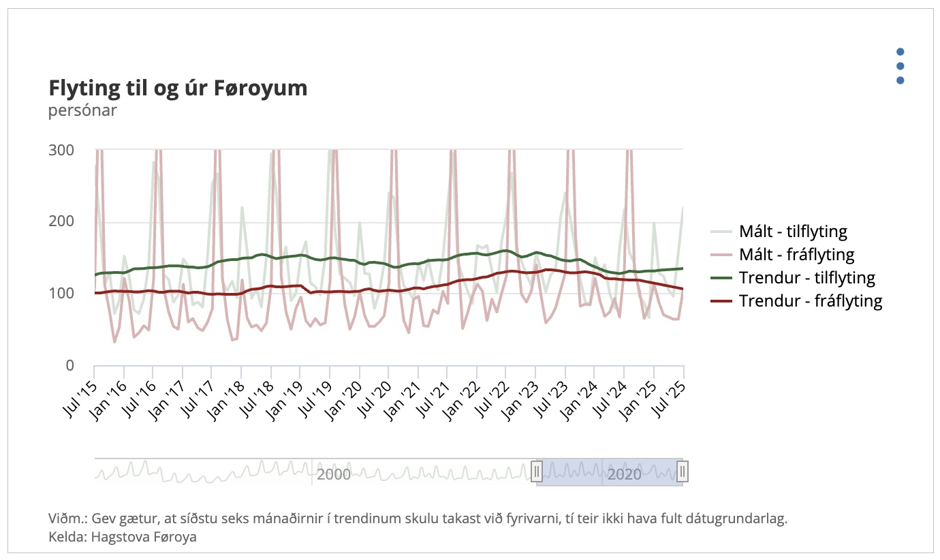This screenshot has width=940, height=560.
Task: Click the "persónar" subtitle text
Action: (82, 110)
